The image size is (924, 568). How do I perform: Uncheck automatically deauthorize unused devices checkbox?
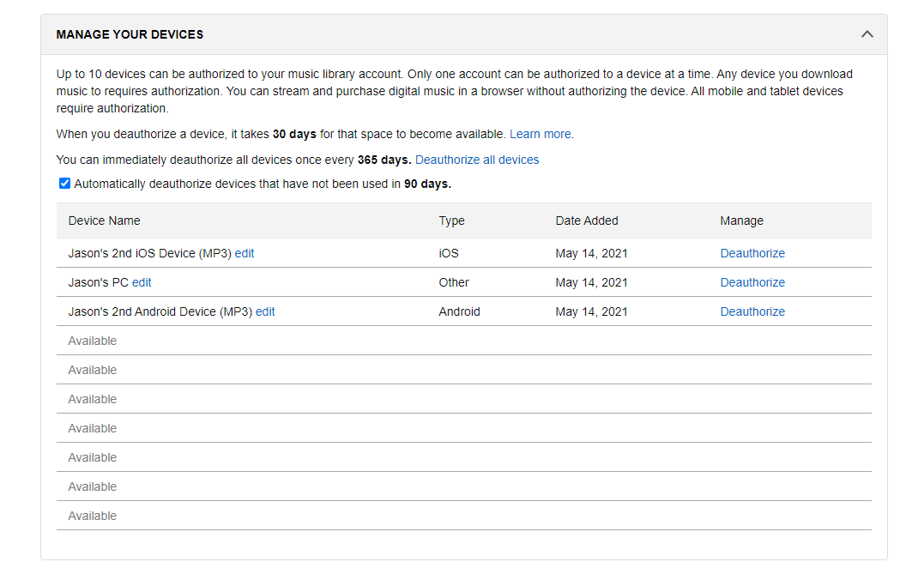click(65, 184)
